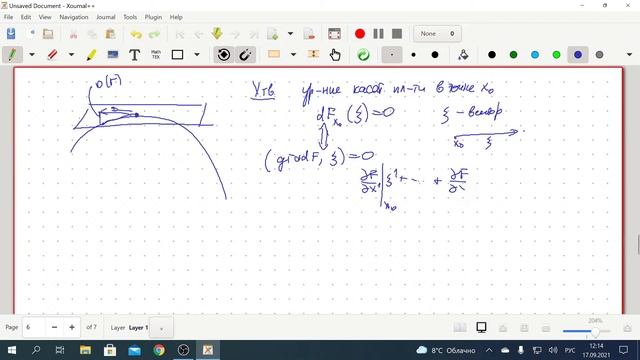Select the Hand pan tool
The width and height of the screenshot is (640, 360).
coord(335,55)
